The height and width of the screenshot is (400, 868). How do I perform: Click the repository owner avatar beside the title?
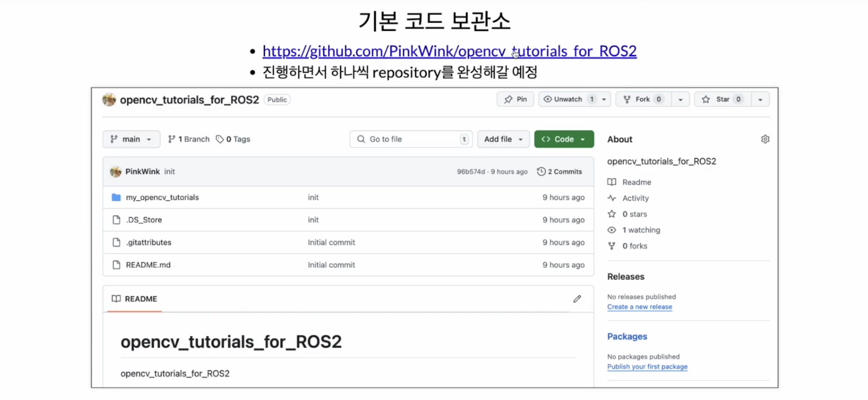tap(109, 100)
